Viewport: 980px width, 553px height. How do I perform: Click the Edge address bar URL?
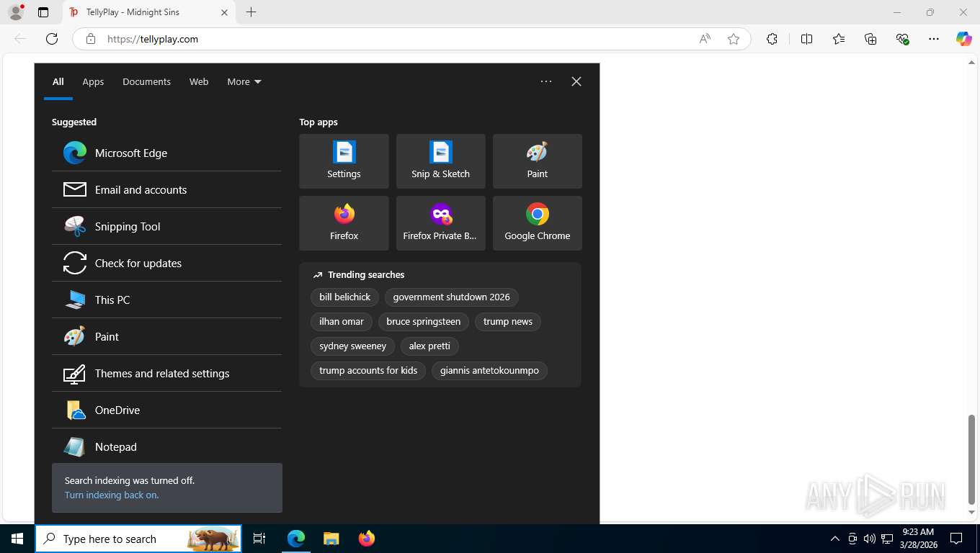pos(153,39)
